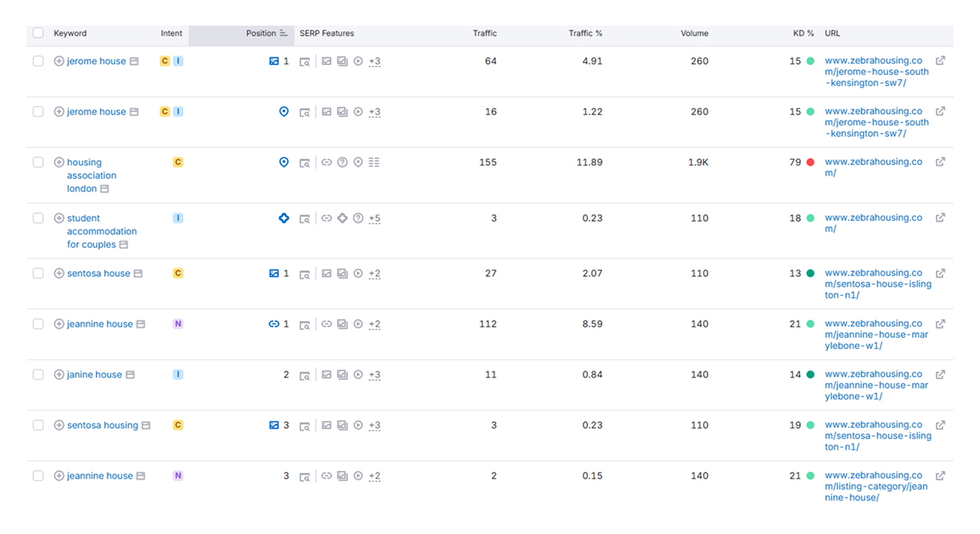This screenshot has height=534, width=980.
Task: Select the 'housing association london' row checkbox
Action: coord(38,162)
